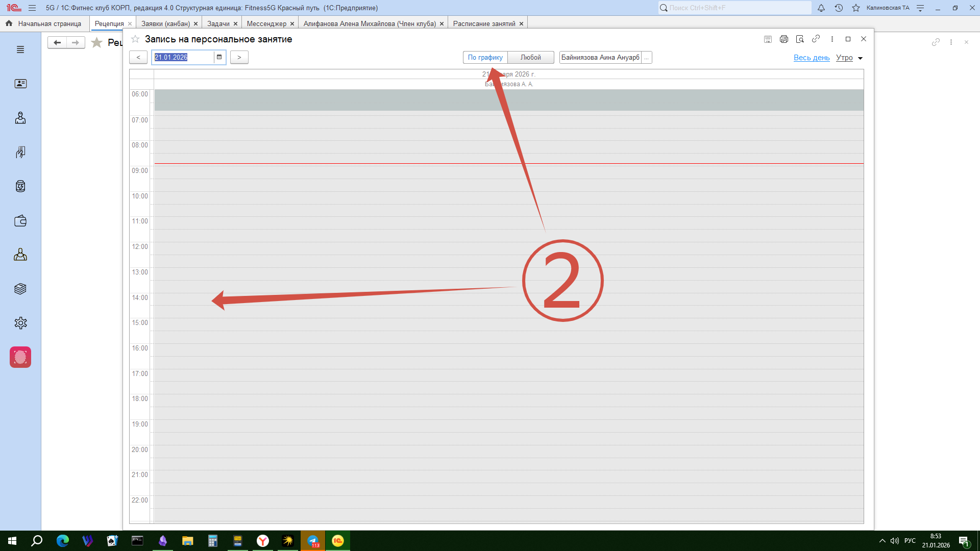980x551 pixels.
Task: Click the fingerprint icon in sidebar
Action: coord(20,357)
